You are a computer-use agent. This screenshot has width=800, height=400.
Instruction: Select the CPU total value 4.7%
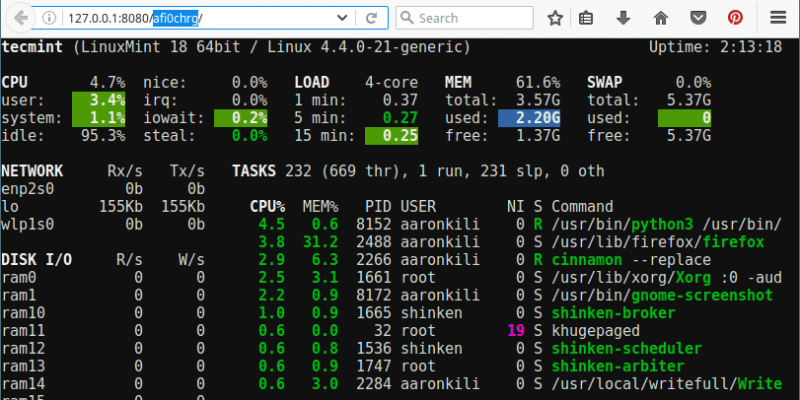tap(108, 83)
